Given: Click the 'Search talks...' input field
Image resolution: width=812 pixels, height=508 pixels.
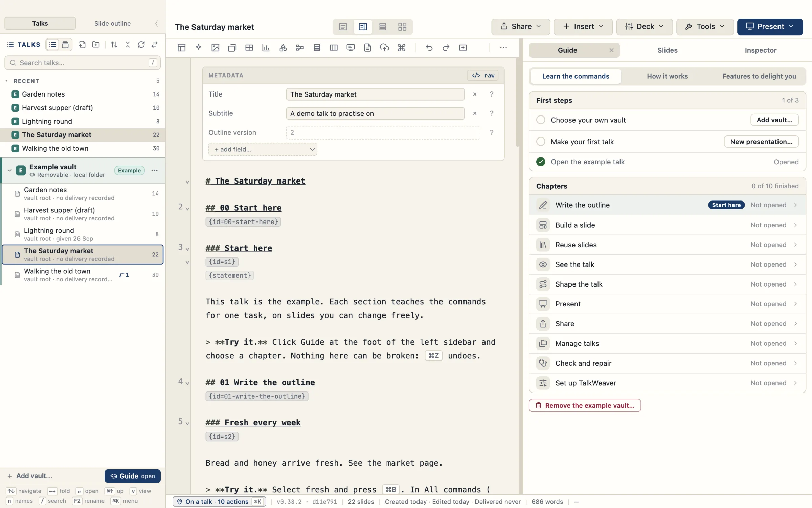Looking at the screenshot, I should click(83, 63).
